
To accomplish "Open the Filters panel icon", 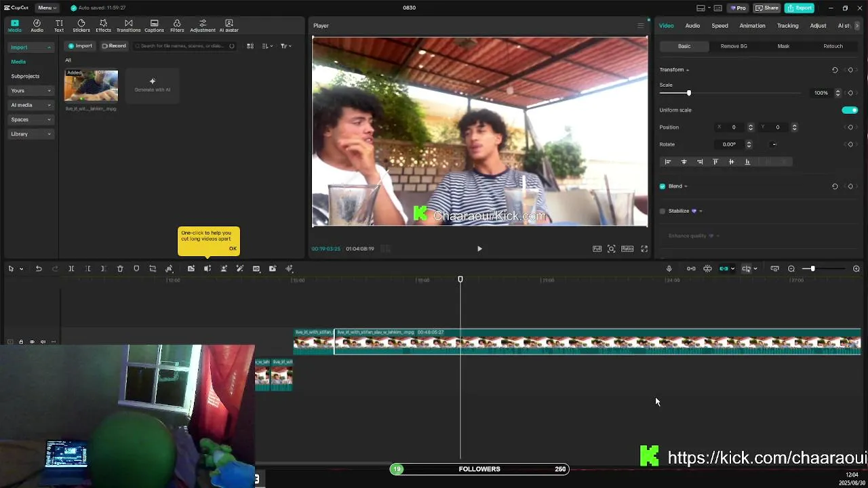I will click(177, 26).
